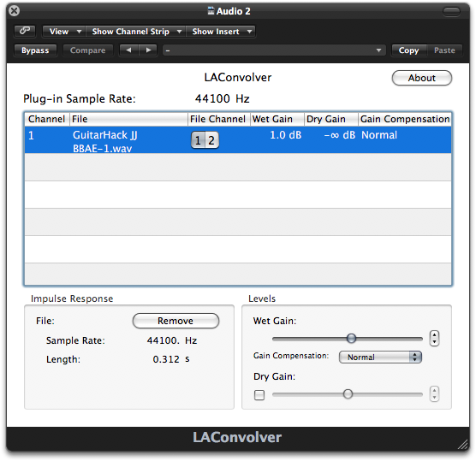Click the Wet Gain slider knob
The height and width of the screenshot is (461, 476).
(351, 338)
